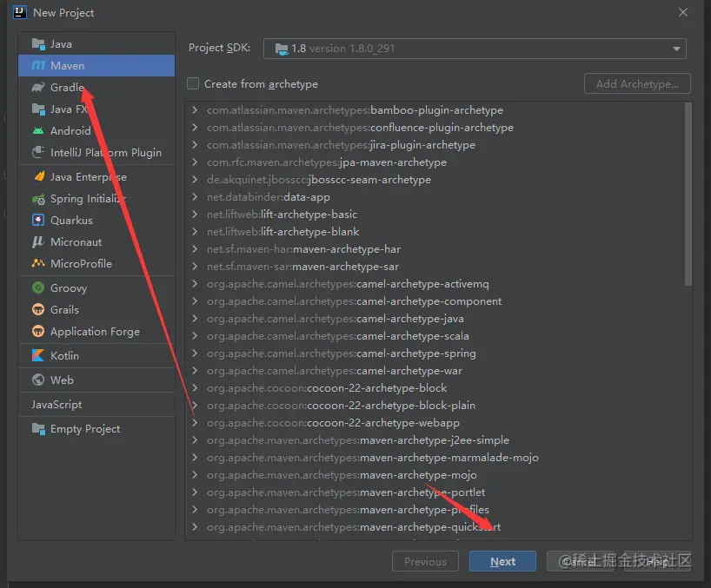Click the IntelliJ logo in title bar
The height and width of the screenshot is (588, 711).
point(19,12)
